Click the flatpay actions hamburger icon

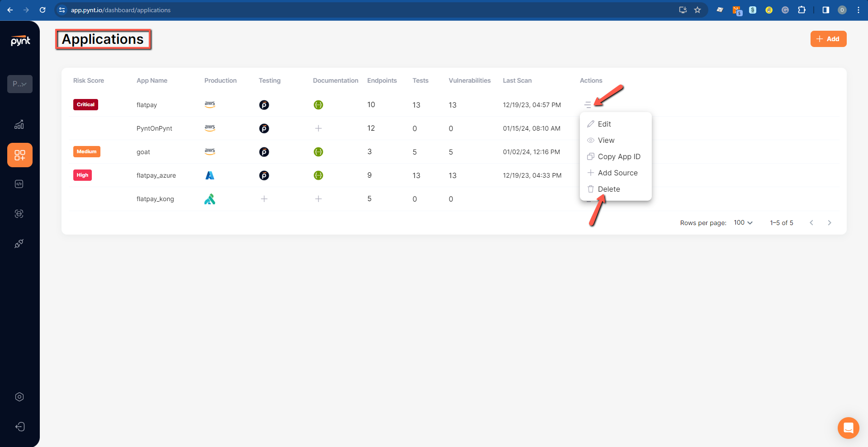588,105
